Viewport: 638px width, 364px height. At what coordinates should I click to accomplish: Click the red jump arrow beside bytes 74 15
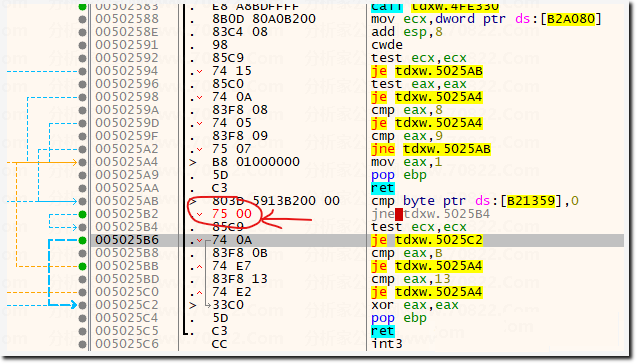[199, 72]
